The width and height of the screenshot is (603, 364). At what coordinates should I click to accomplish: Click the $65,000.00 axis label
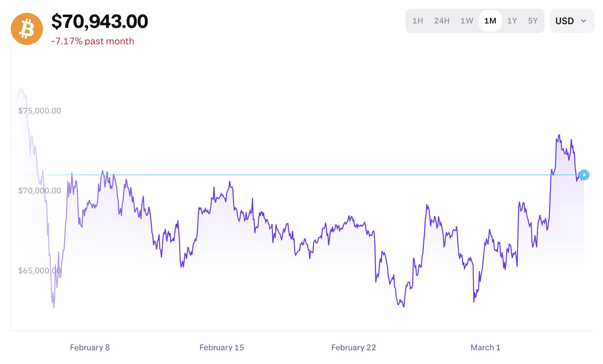click(x=40, y=271)
